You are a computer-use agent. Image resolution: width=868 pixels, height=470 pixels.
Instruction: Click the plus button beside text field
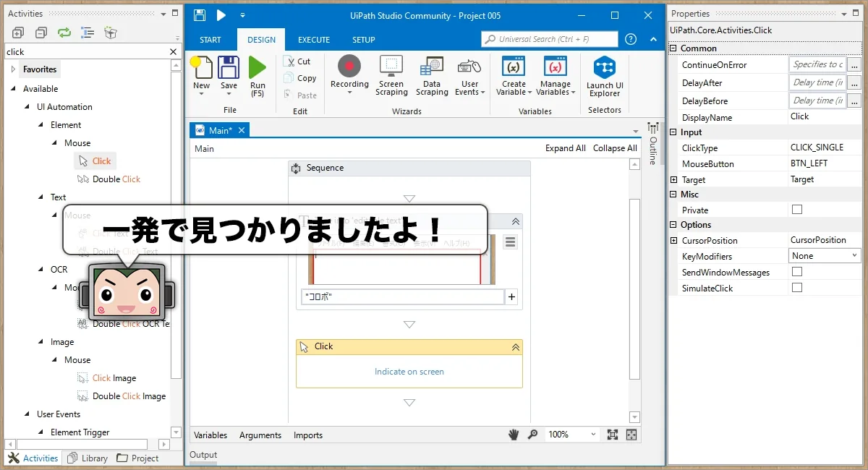pos(512,296)
